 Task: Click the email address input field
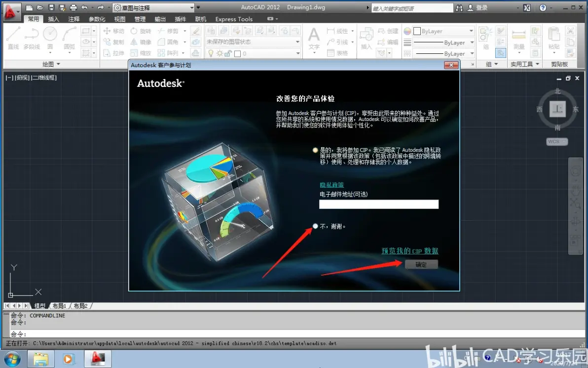coord(379,204)
